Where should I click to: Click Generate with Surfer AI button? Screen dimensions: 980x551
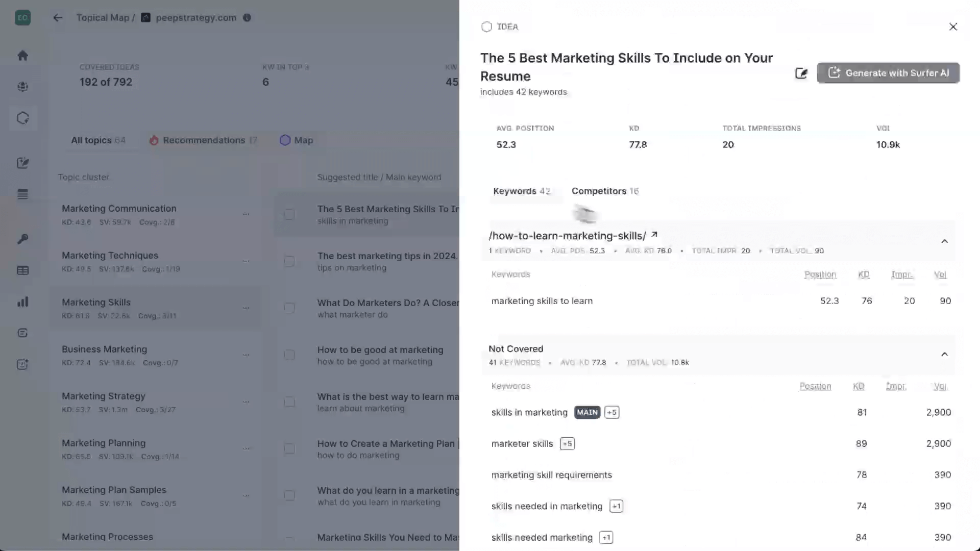[x=888, y=73]
